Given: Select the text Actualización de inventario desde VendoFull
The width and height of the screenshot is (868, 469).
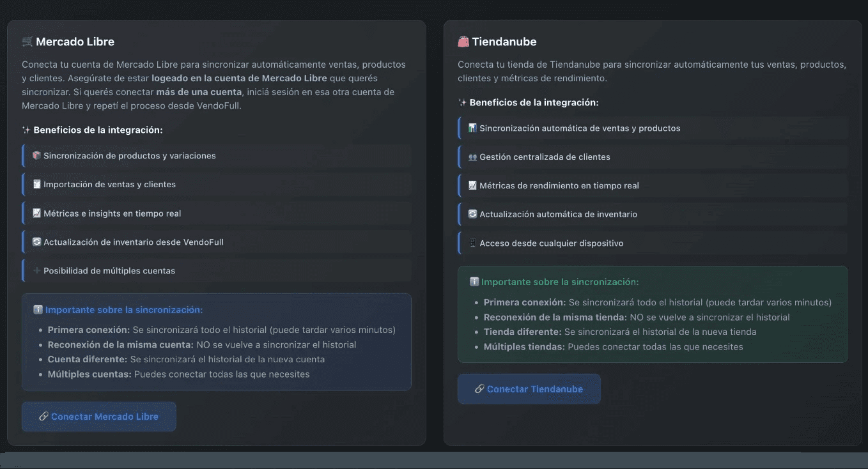Looking at the screenshot, I should click(134, 242).
